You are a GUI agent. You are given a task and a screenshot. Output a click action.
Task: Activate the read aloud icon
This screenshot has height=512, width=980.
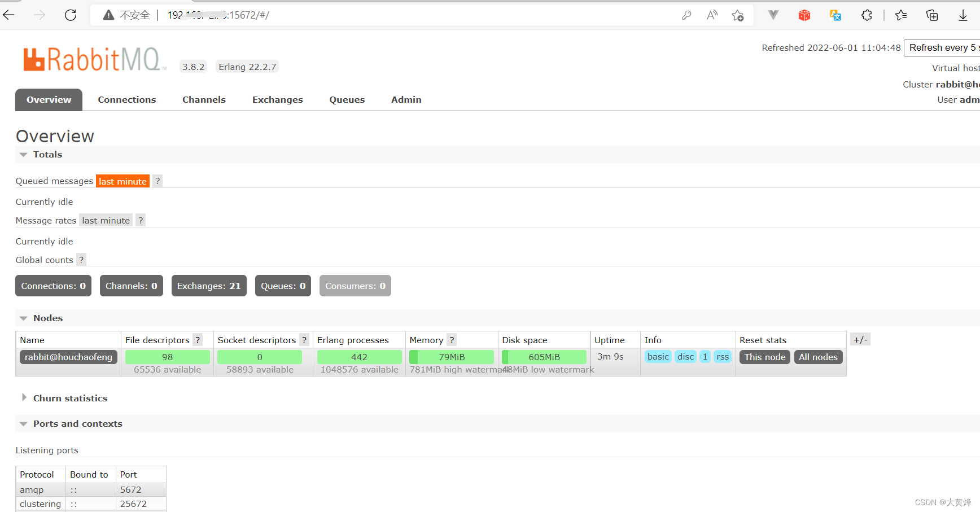pos(712,15)
